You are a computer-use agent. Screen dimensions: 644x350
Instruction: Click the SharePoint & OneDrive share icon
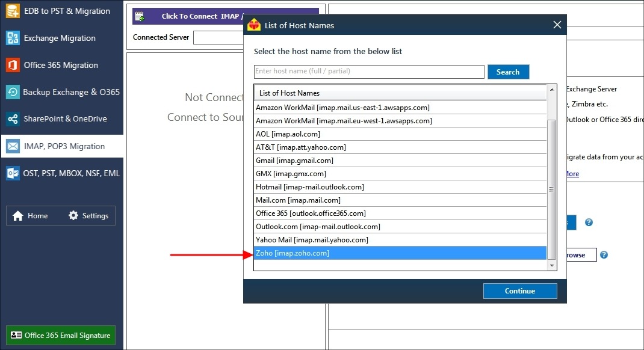13,119
